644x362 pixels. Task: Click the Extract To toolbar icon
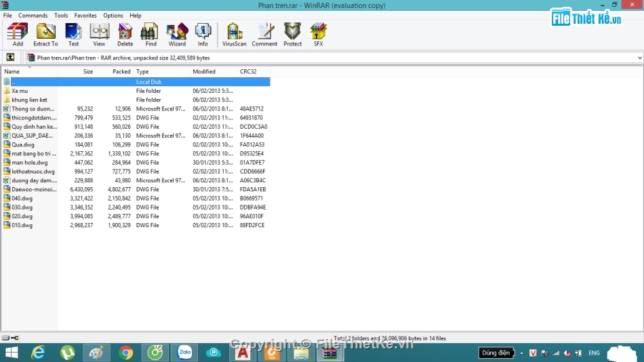(45, 35)
